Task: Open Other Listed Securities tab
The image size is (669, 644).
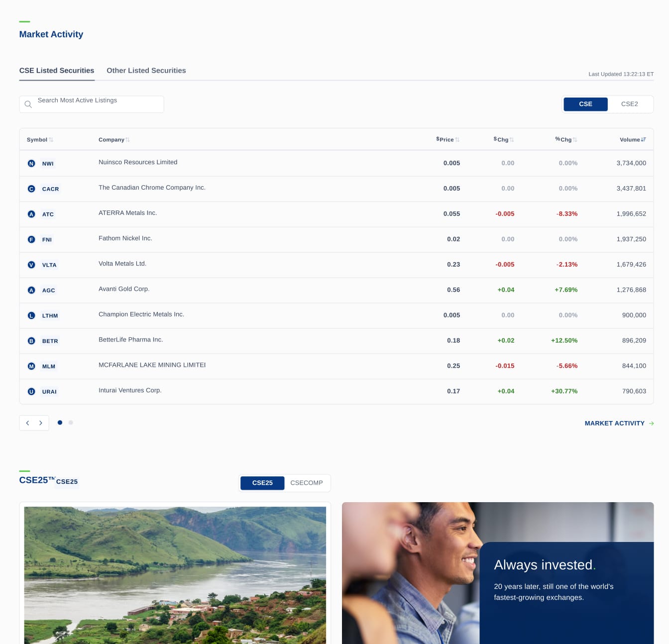Action: pos(146,71)
